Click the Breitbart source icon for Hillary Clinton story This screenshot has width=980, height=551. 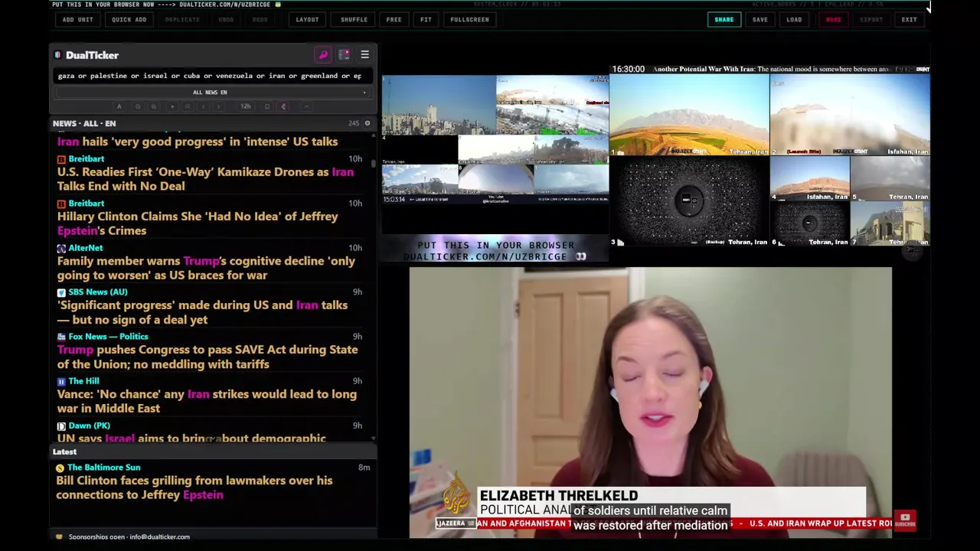click(61, 204)
